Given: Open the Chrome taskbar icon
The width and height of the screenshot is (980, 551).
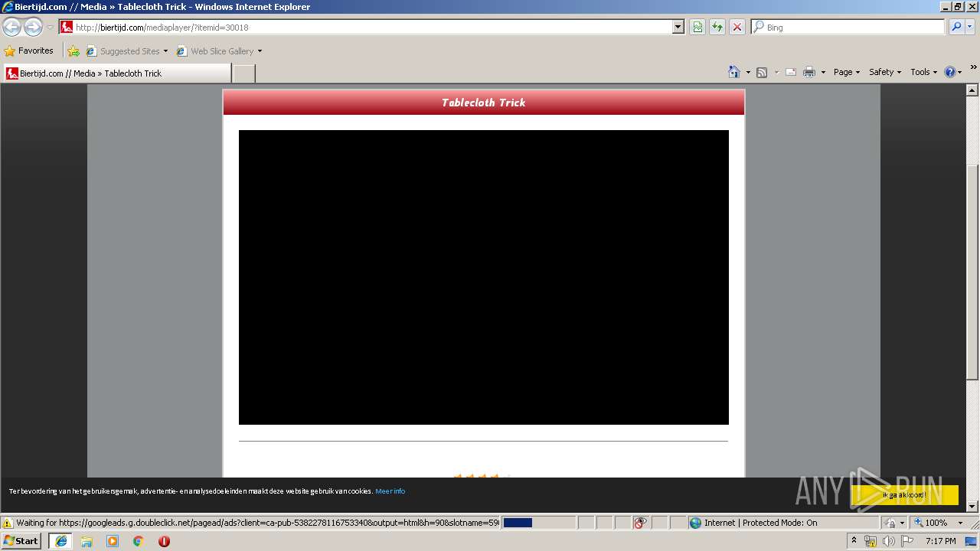Looking at the screenshot, I should [139, 541].
